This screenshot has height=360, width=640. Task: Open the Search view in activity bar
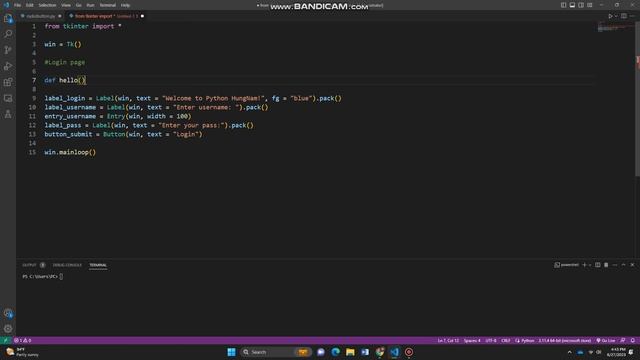point(8,34)
